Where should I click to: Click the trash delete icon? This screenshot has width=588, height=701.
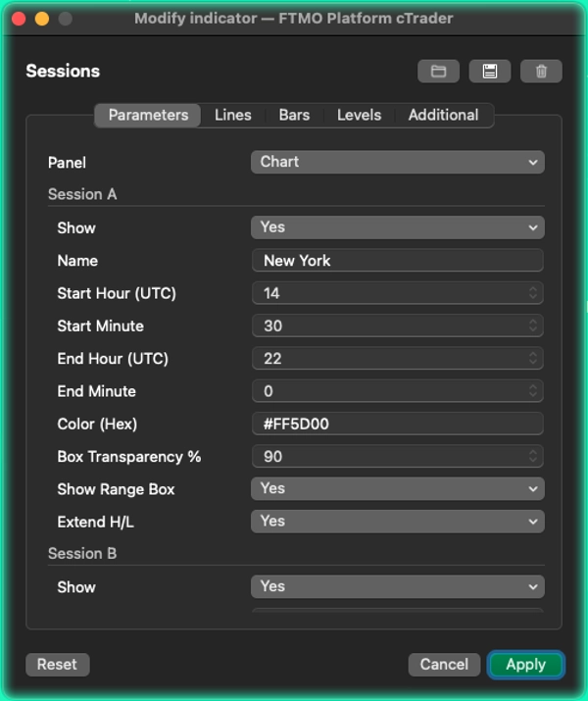coord(541,71)
